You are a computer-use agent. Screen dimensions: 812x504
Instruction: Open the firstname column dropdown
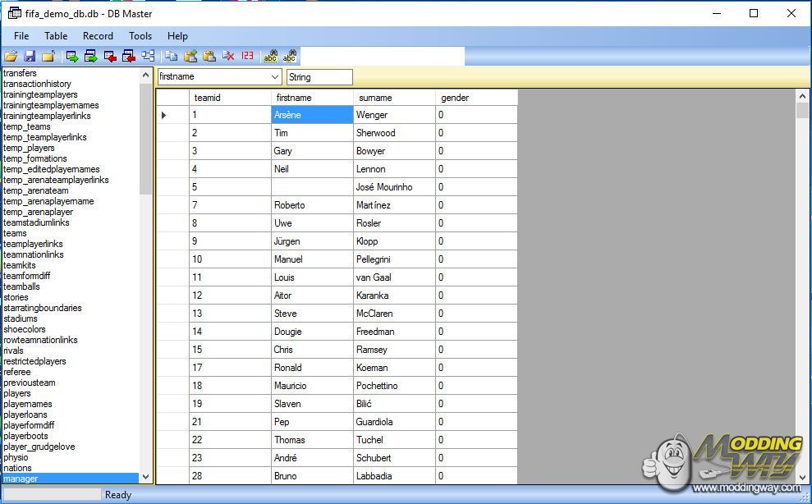pos(274,77)
